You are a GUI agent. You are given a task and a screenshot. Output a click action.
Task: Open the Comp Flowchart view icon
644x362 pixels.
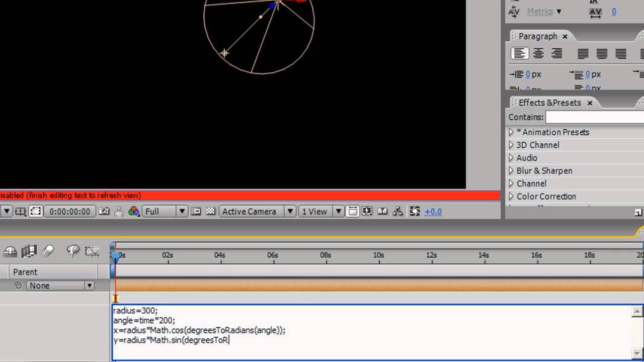pyautogui.click(x=397, y=212)
